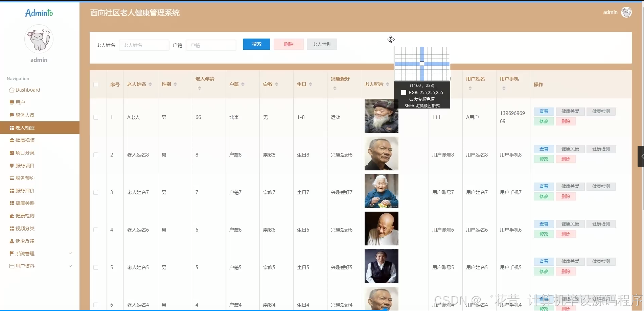Click the 服务评价 grid icon

[x=12, y=191]
